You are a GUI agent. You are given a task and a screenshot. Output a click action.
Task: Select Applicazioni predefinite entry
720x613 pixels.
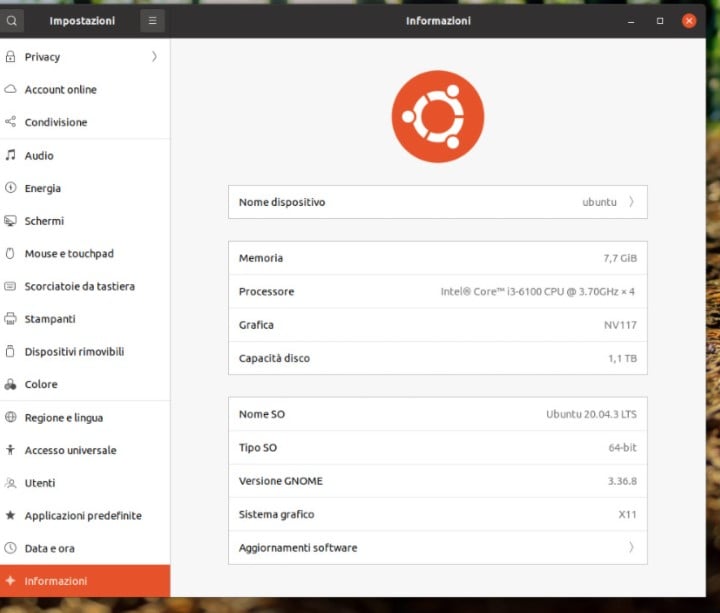tap(85, 515)
